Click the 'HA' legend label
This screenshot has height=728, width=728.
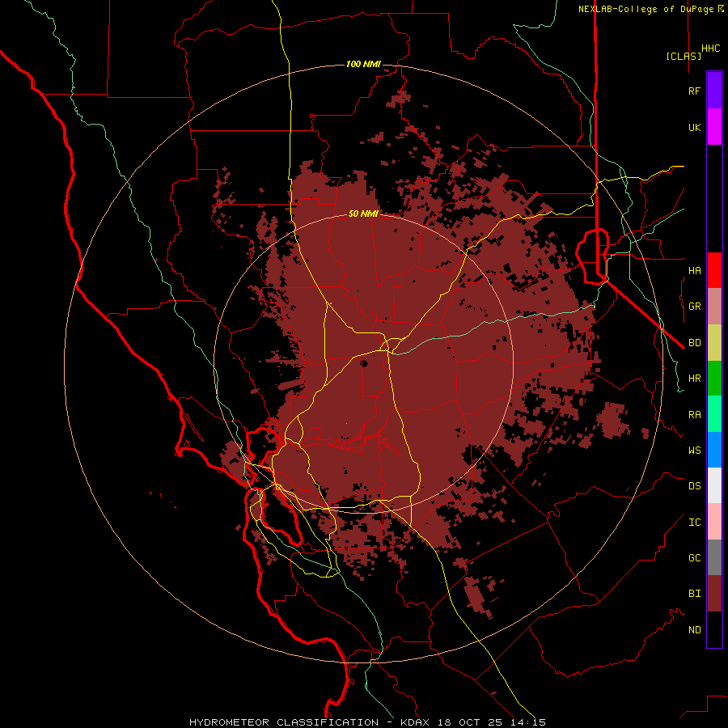695,270
